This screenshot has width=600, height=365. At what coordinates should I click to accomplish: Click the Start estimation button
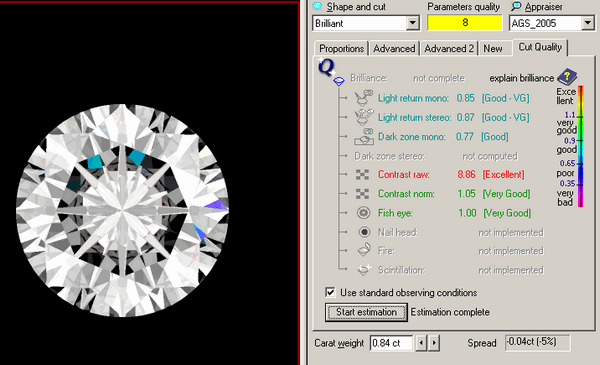(366, 312)
